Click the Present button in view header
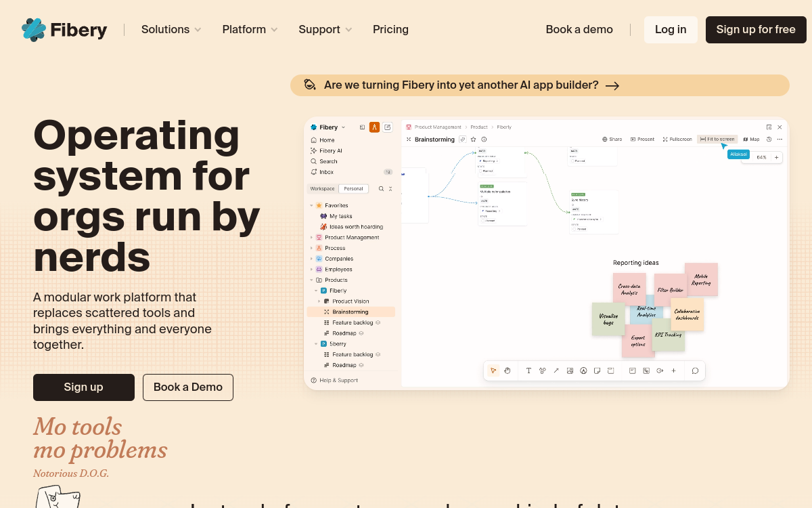The height and width of the screenshot is (508, 812). click(643, 139)
